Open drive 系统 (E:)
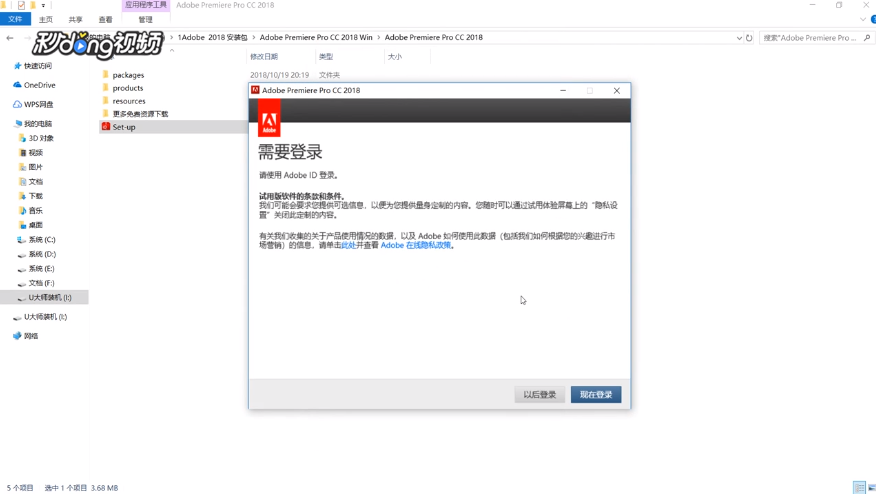Viewport: 876px width, 494px height. click(x=42, y=269)
